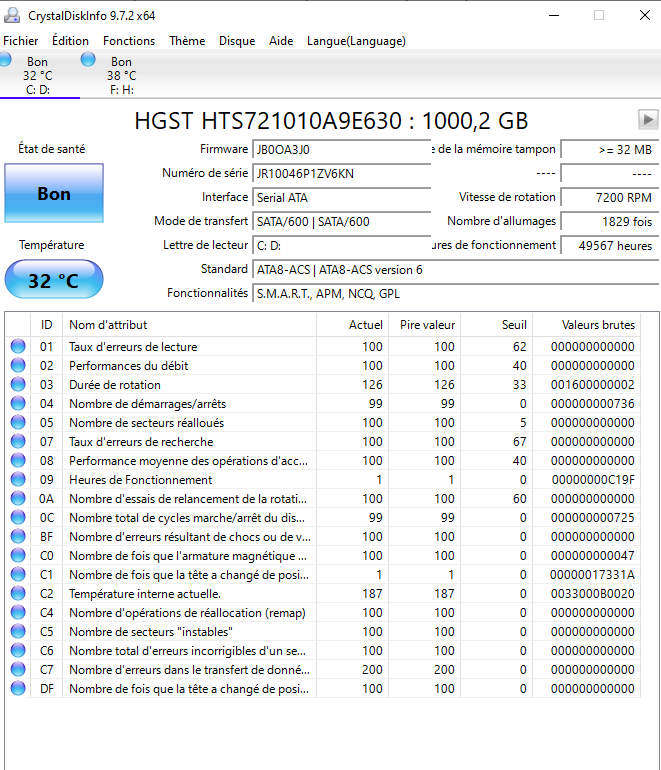
Task: Click the Numéro de série field
Action: [342, 174]
